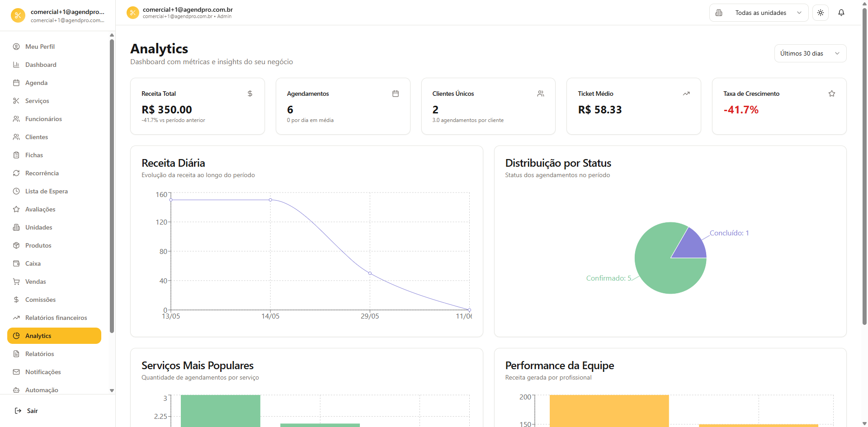Open Relatórios in the sidebar
The image size is (868, 427).
pyautogui.click(x=54, y=354)
